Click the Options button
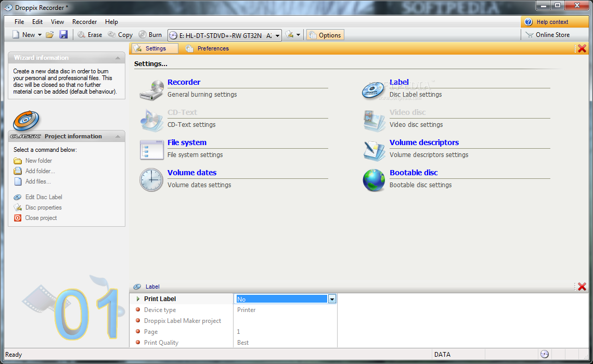 tap(325, 35)
